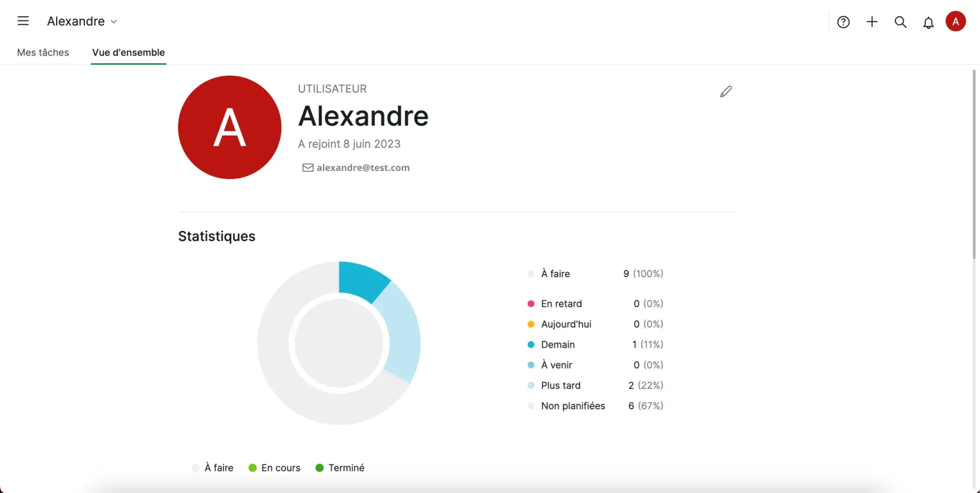The height and width of the screenshot is (493, 980).
Task: Open the hamburger menu
Action: [23, 21]
